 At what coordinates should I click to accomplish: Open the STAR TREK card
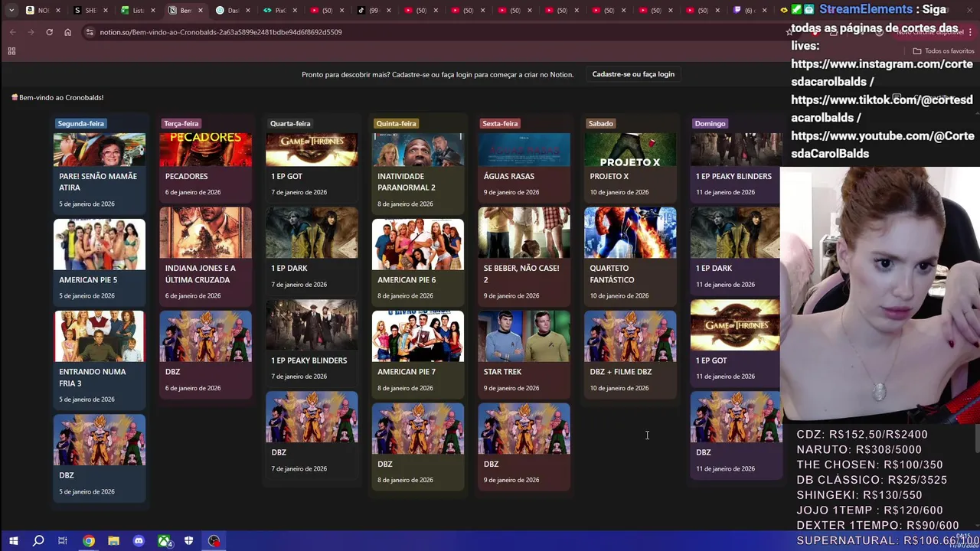[524, 354]
